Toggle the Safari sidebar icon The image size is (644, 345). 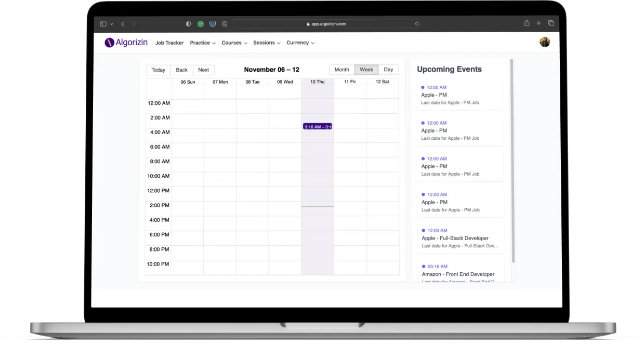coord(103,24)
